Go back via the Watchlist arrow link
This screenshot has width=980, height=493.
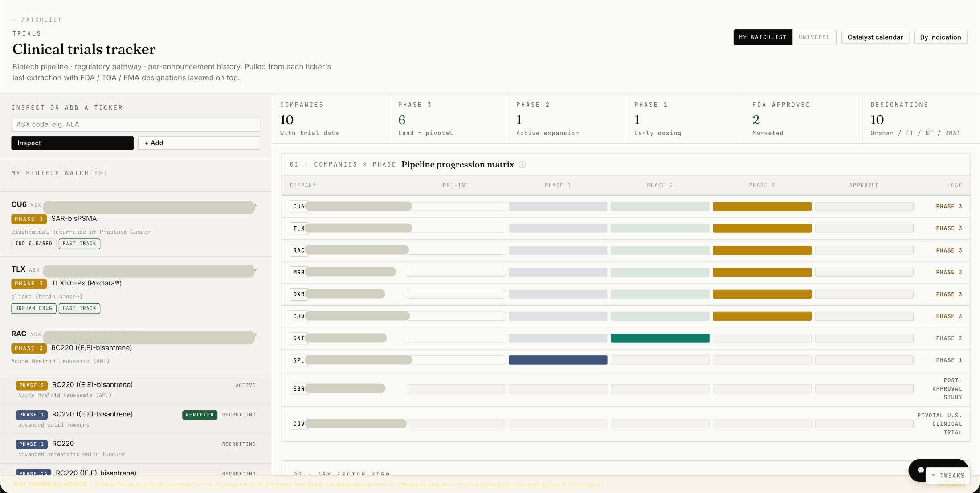point(37,20)
